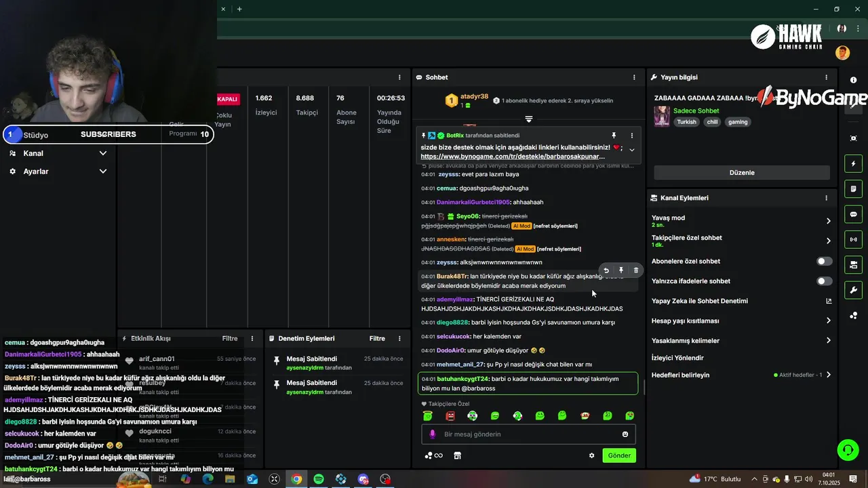The width and height of the screenshot is (868, 488).
Task: Open channel points infinity balance
Action: coord(433,455)
